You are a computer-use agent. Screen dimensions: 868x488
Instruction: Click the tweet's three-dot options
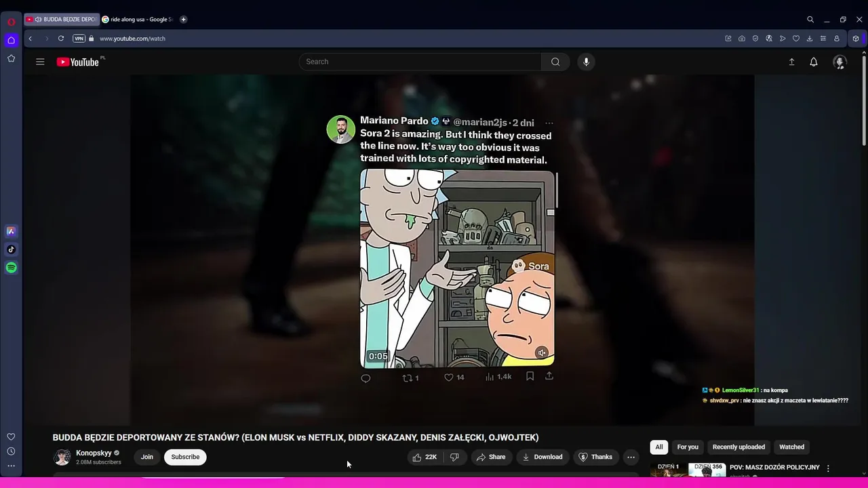coord(549,123)
